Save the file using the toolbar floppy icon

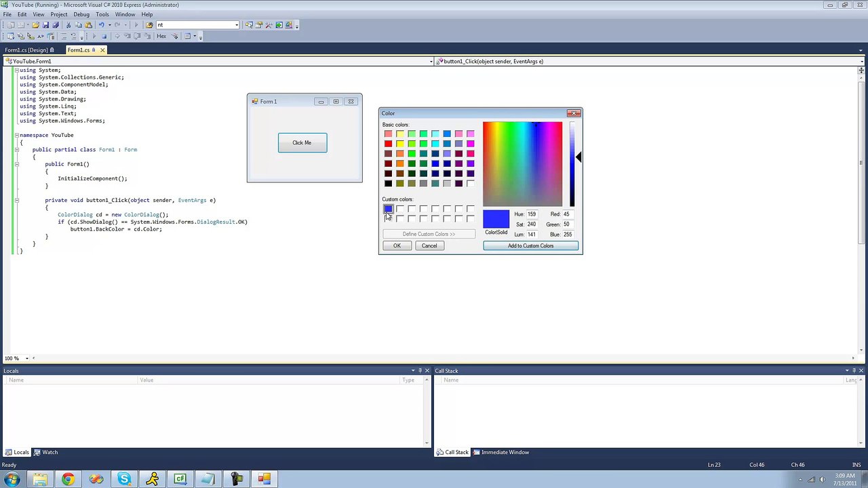[x=45, y=25]
